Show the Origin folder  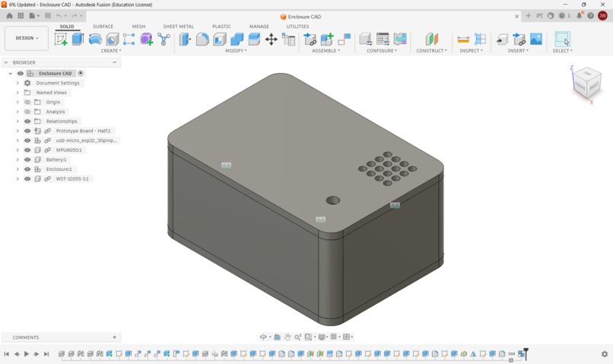coord(27,102)
